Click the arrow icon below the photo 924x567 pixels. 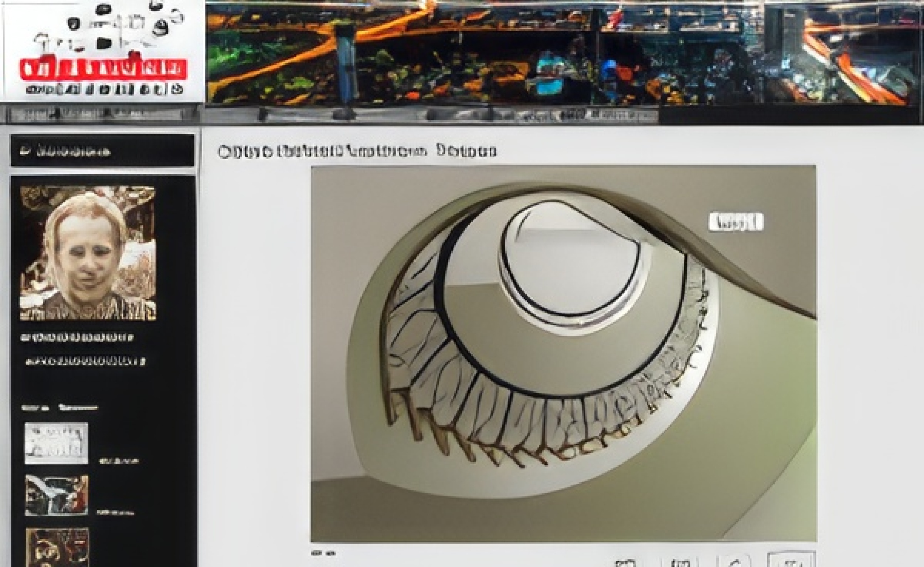[x=734, y=562]
